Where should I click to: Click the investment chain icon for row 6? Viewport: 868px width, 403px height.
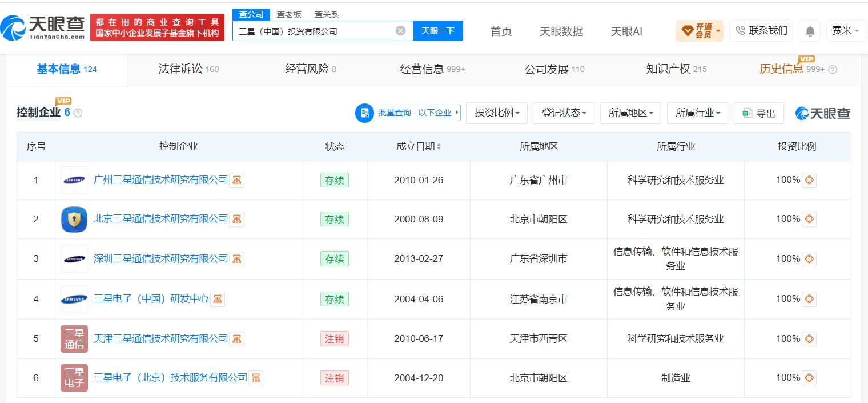pos(809,378)
